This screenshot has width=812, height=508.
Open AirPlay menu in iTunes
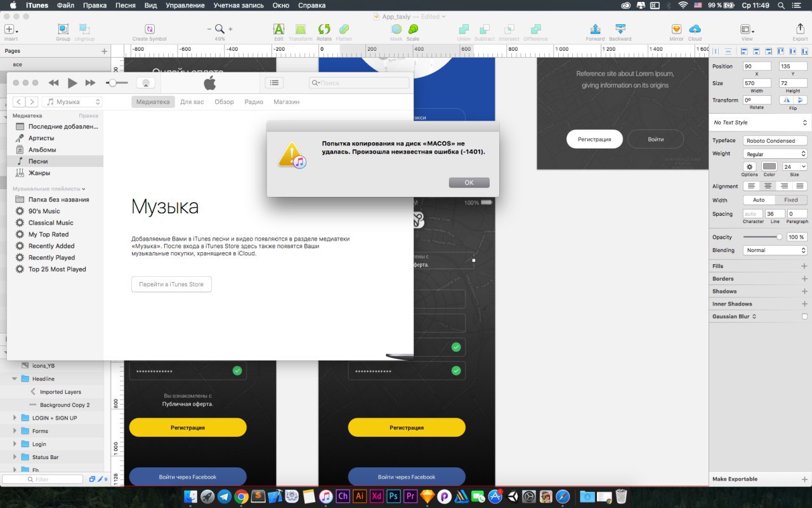pos(145,83)
